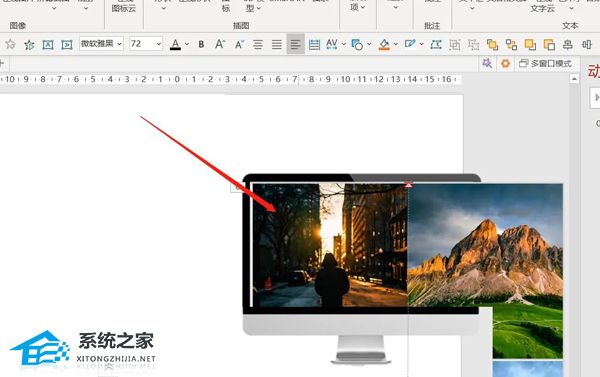
Task: Click the group objects icon
Action: pyautogui.click(x=455, y=44)
